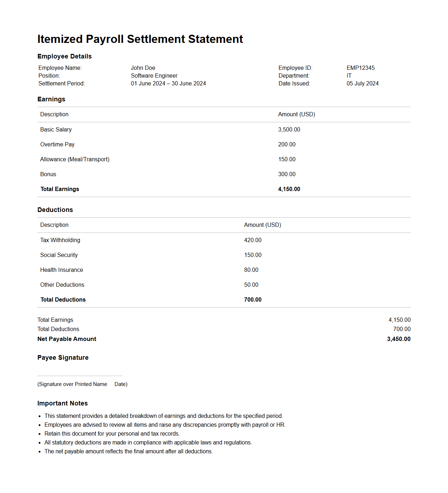
Task: Click the Itemized Payroll Settlement Statement title
Action: 140,39
